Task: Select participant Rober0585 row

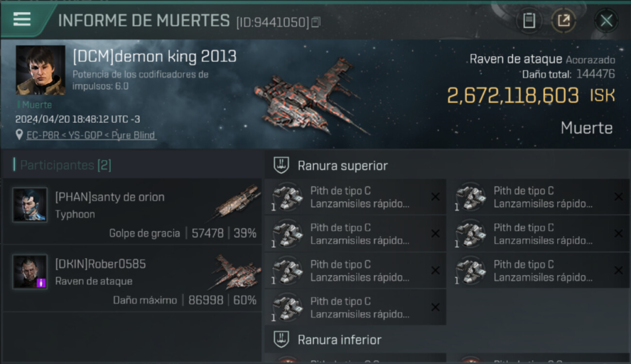Action: [x=132, y=279]
